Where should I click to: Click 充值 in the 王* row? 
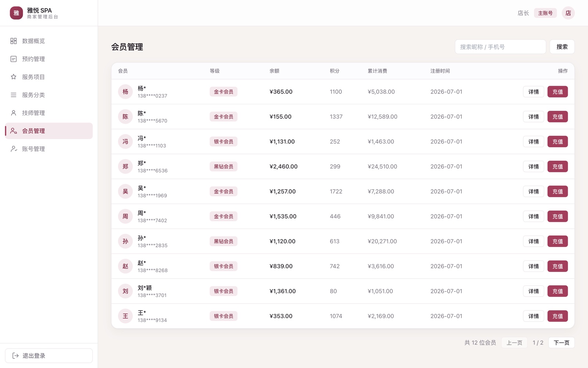[557, 316]
